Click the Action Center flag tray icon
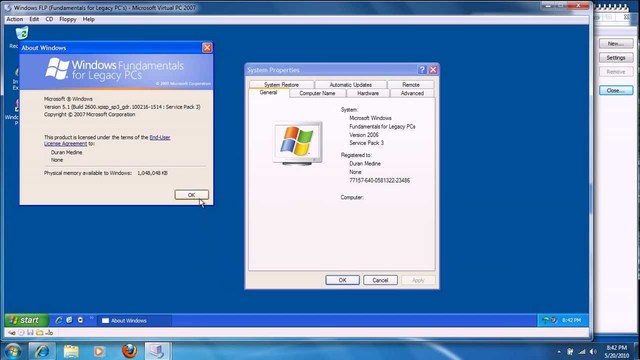This screenshot has height=360, width=640. (570, 351)
